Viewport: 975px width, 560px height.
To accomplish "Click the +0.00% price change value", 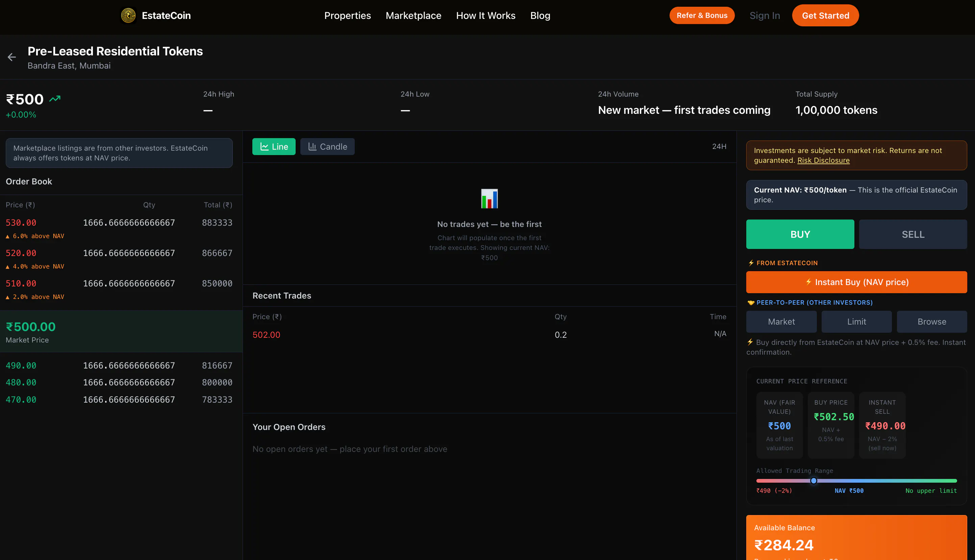I will pos(21,114).
